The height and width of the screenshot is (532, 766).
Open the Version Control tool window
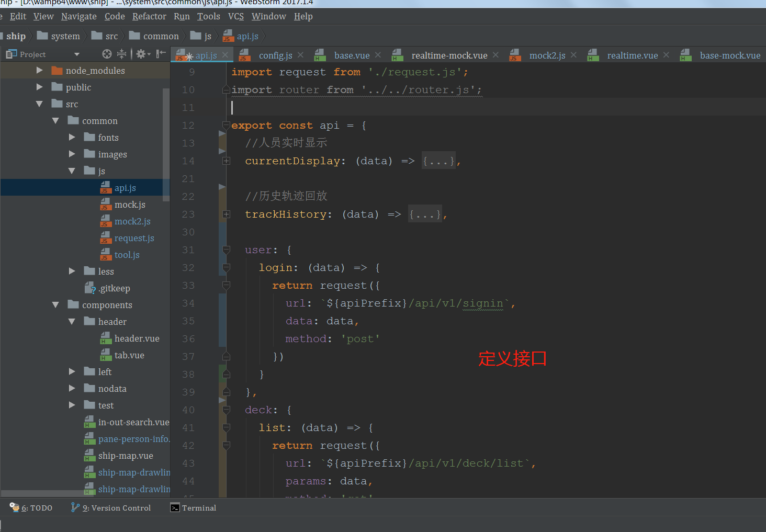111,508
